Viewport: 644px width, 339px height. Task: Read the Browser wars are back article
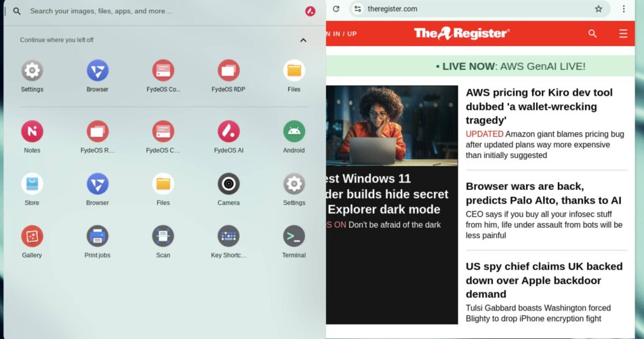point(544,193)
